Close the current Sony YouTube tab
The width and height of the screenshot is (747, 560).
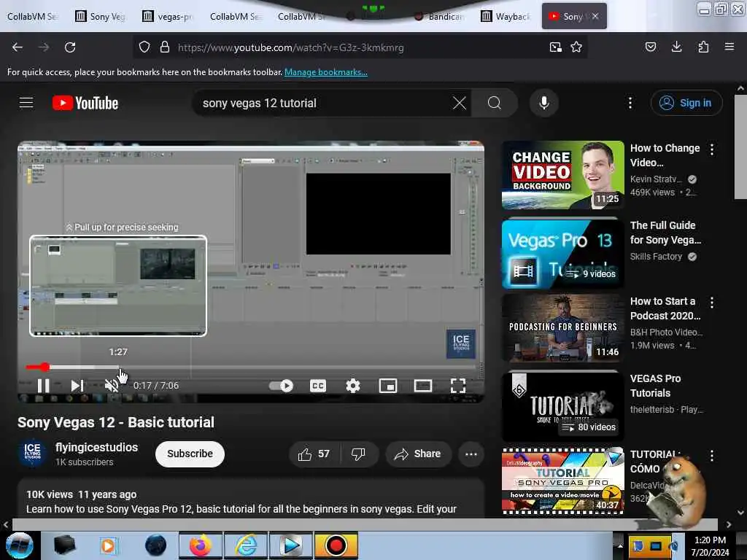coord(595,16)
